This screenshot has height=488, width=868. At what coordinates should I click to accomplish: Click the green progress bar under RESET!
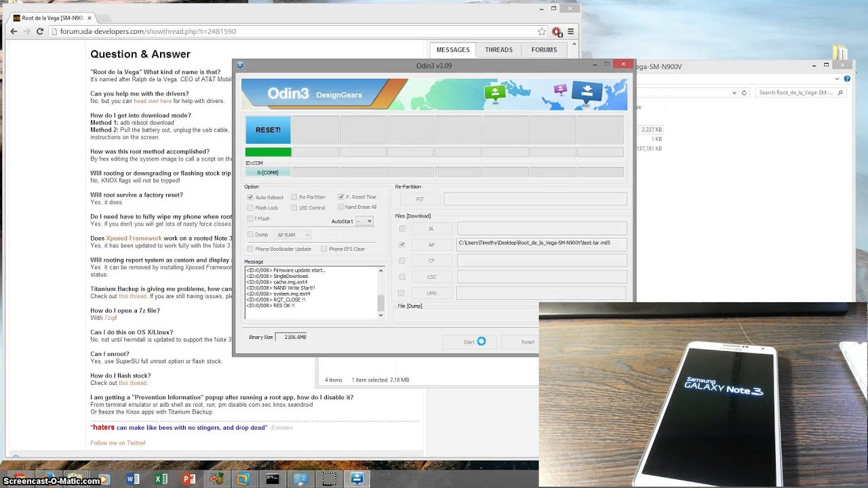[x=268, y=152]
